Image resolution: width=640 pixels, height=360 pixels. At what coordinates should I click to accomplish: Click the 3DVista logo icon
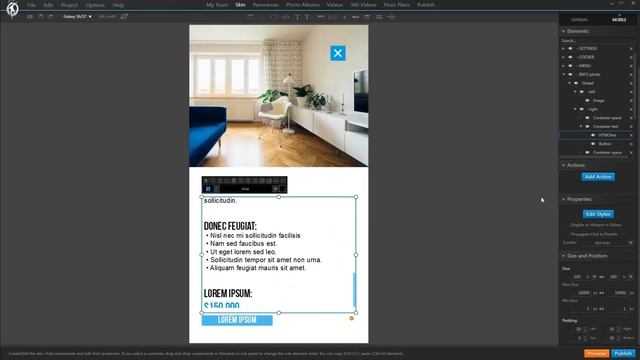[x=12, y=8]
